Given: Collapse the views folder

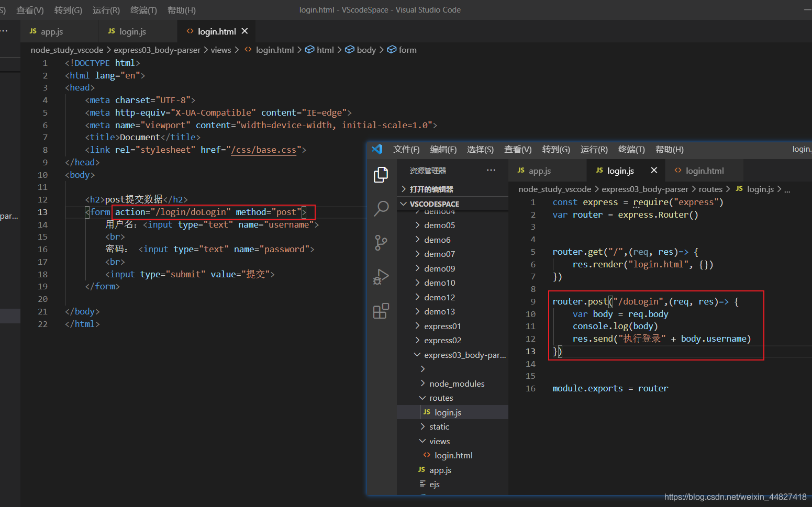Looking at the screenshot, I should [x=422, y=441].
